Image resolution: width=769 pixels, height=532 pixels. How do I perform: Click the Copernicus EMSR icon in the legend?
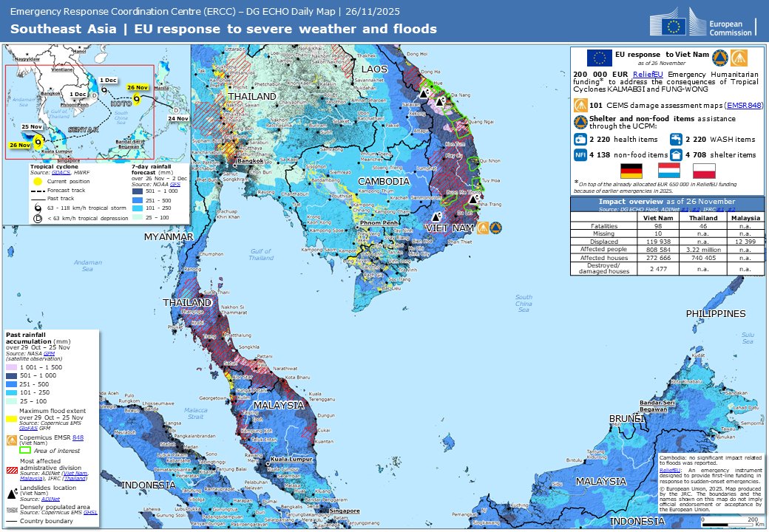tap(12, 440)
